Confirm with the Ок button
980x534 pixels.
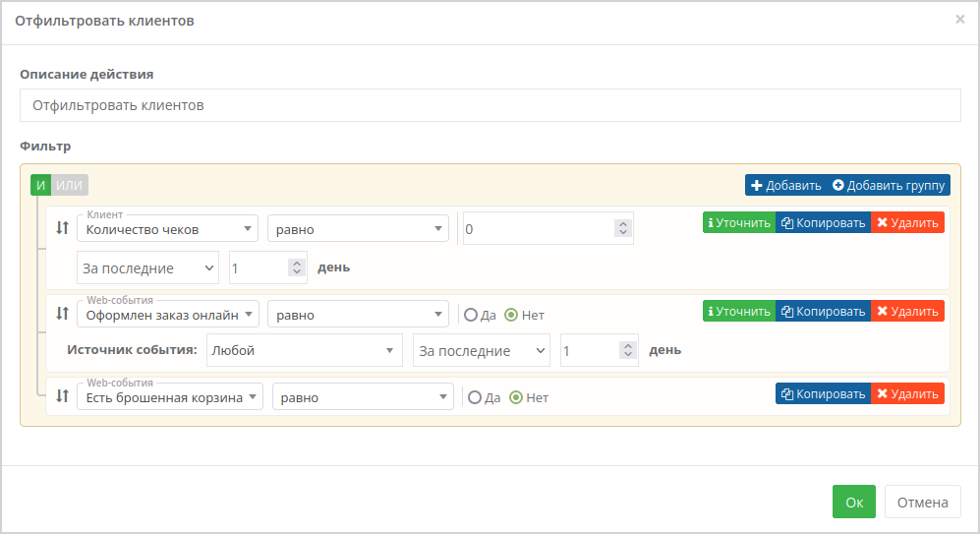pyautogui.click(x=854, y=502)
